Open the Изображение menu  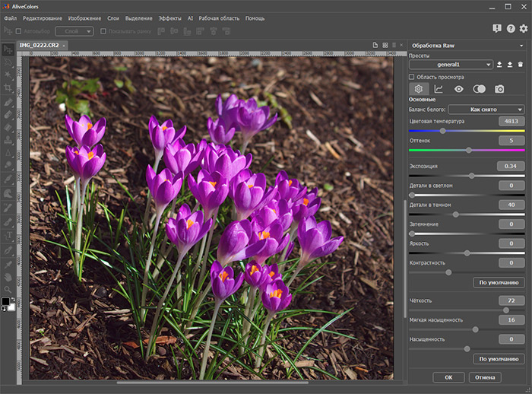tap(84, 18)
